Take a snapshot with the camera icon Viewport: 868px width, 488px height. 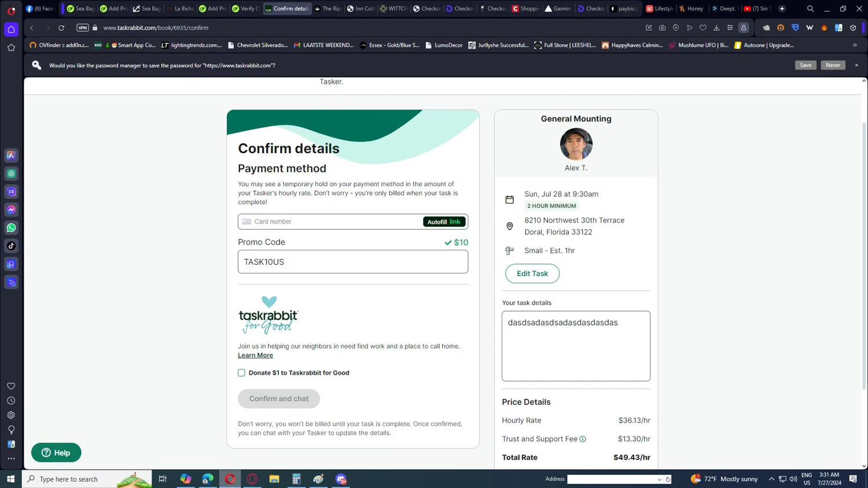tap(662, 28)
